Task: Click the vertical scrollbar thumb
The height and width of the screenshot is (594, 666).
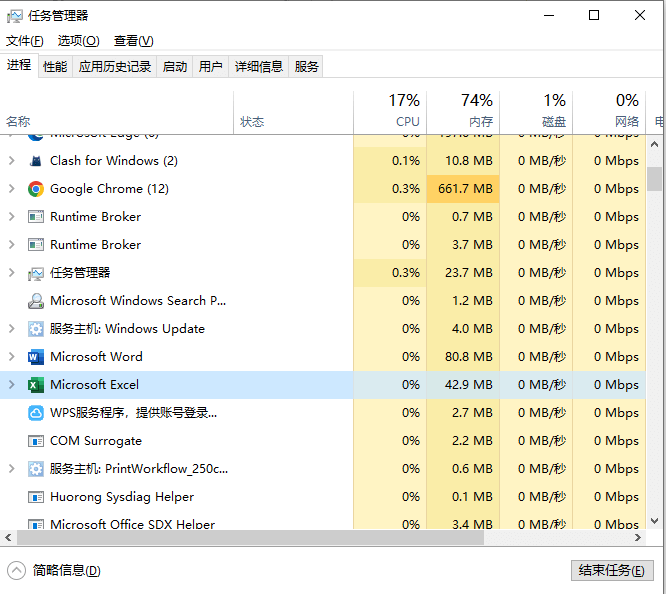Action: click(x=655, y=179)
